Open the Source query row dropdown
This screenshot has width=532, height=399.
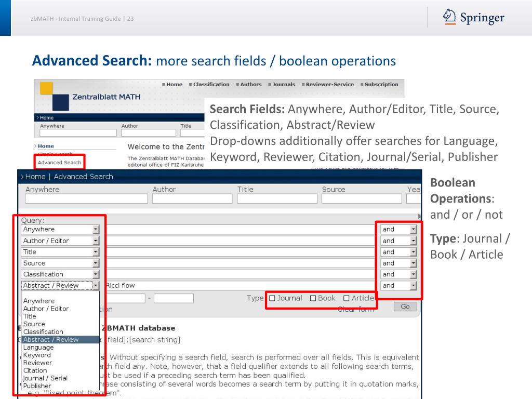(x=60, y=263)
